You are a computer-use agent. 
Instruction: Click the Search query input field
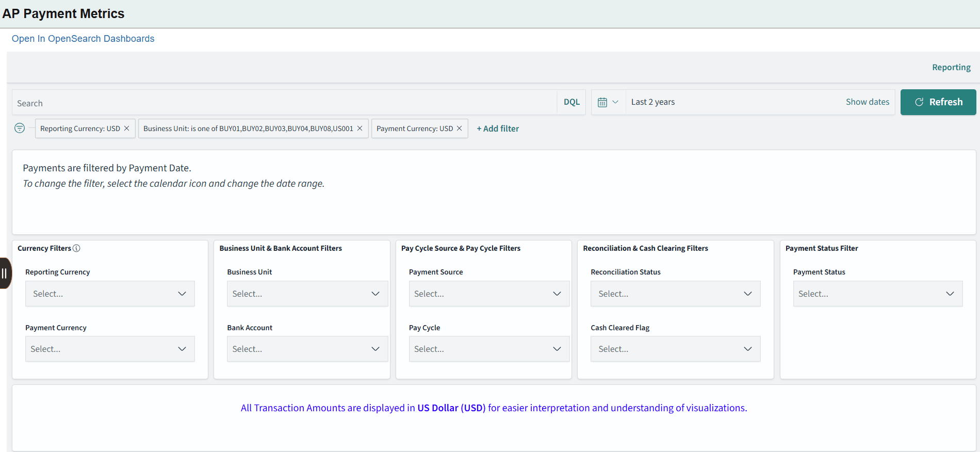(284, 103)
